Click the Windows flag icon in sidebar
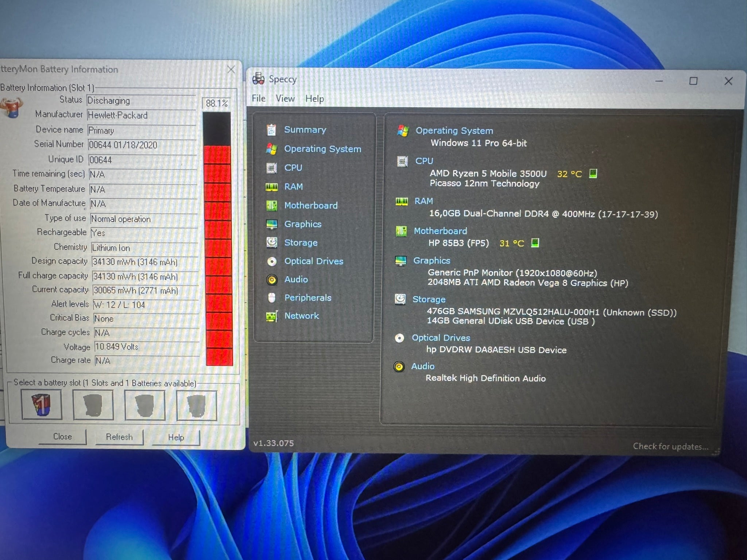 tap(271, 149)
